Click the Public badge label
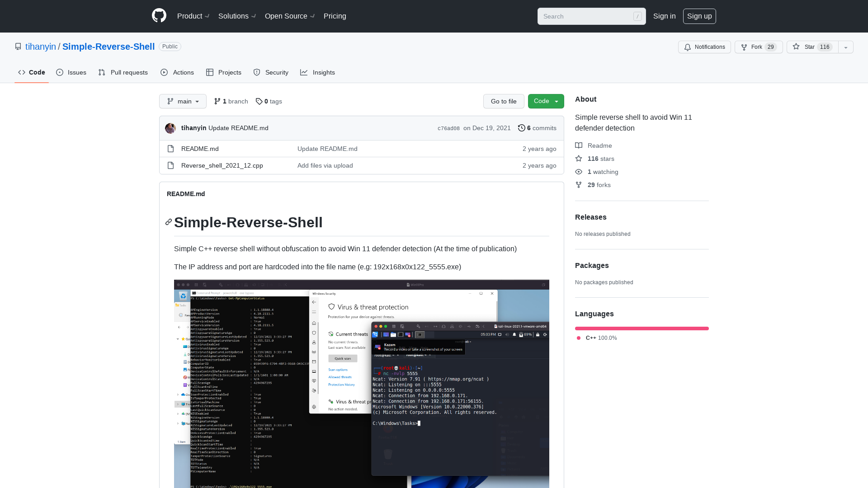This screenshot has height=488, width=868. (x=170, y=47)
